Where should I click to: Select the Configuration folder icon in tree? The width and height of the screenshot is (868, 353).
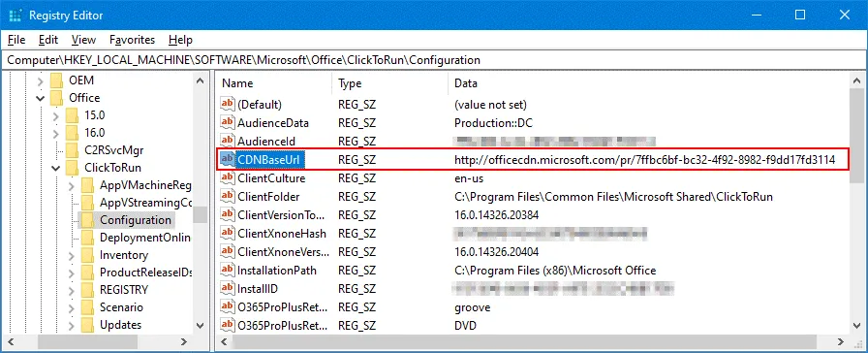coord(87,220)
